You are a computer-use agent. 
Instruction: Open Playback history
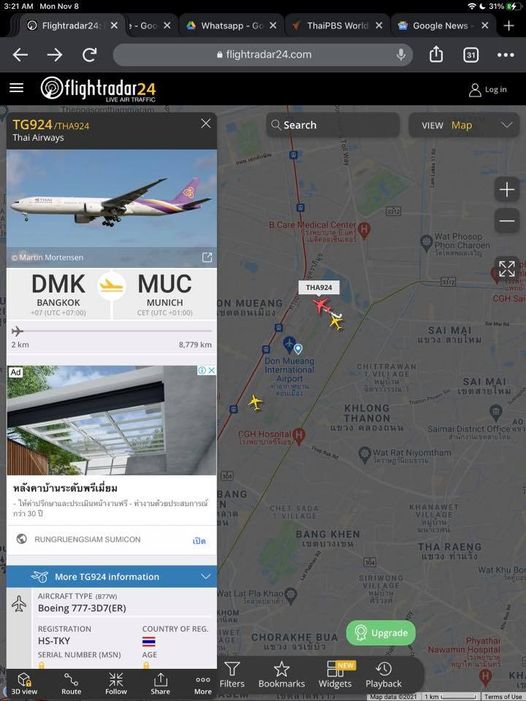[383, 675]
